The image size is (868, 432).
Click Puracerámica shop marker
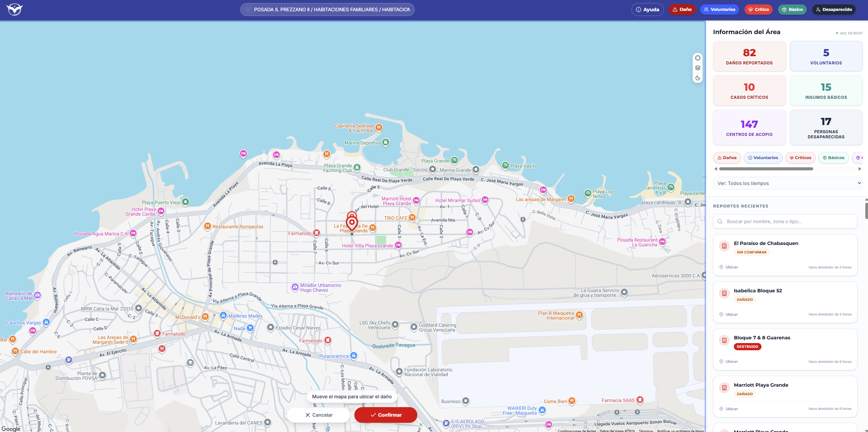pos(354,356)
